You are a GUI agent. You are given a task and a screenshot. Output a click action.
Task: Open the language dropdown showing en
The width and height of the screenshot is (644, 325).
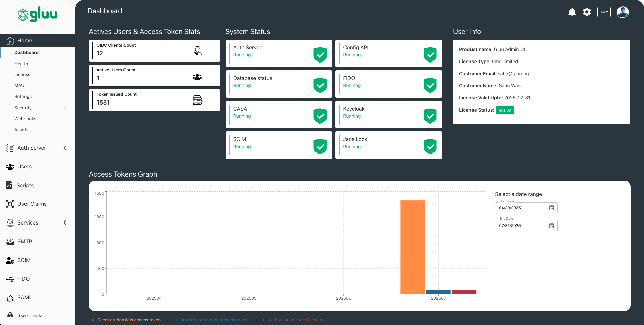pos(604,12)
